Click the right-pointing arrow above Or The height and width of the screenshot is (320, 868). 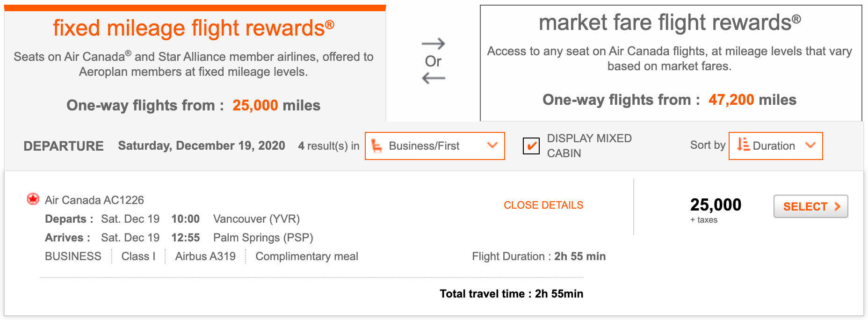click(433, 44)
